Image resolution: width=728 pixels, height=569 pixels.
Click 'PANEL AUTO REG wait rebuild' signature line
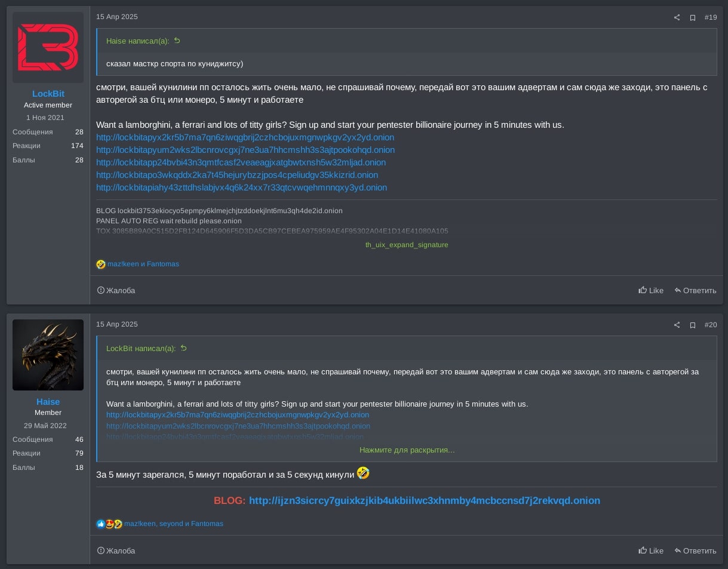pyautogui.click(x=169, y=221)
